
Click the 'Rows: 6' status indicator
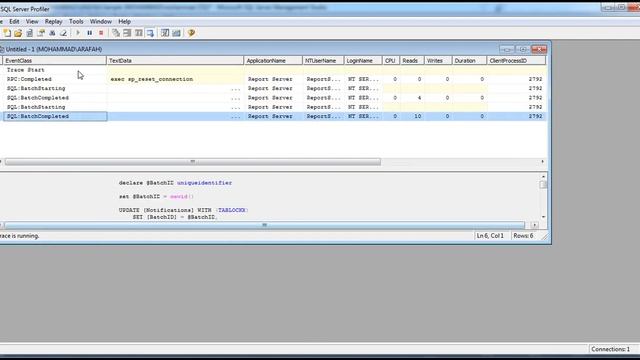coord(524,236)
